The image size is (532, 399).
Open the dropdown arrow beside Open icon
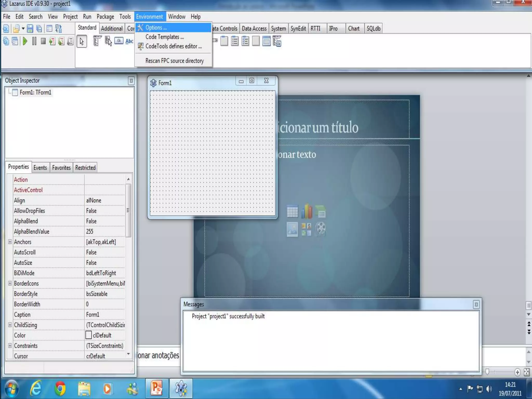(23, 29)
